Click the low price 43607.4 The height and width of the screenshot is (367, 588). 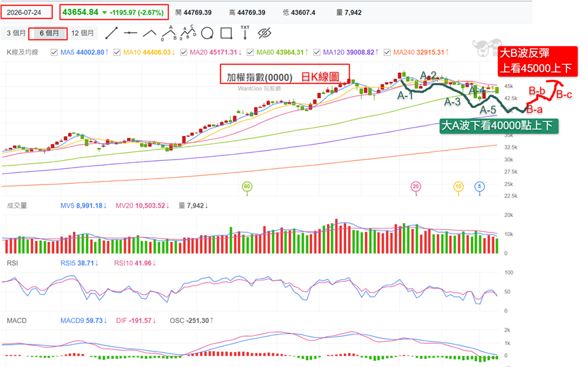click(x=303, y=12)
